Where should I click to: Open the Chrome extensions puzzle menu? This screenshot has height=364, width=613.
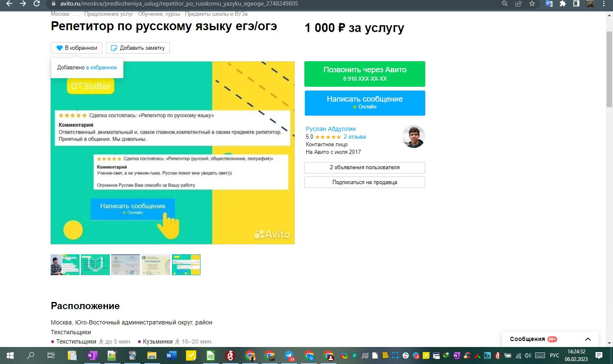563,3
